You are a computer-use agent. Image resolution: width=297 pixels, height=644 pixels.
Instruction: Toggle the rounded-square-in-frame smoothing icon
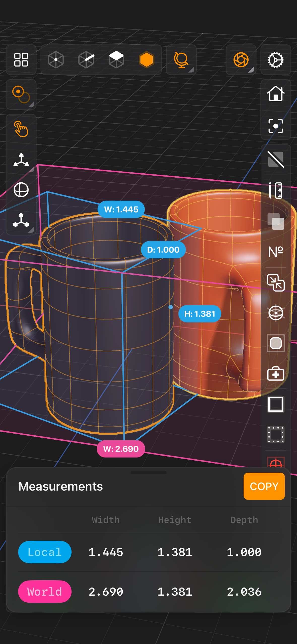coord(276,343)
